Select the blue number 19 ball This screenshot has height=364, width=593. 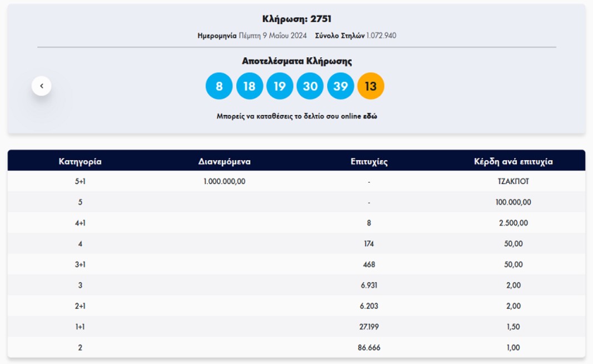(280, 86)
